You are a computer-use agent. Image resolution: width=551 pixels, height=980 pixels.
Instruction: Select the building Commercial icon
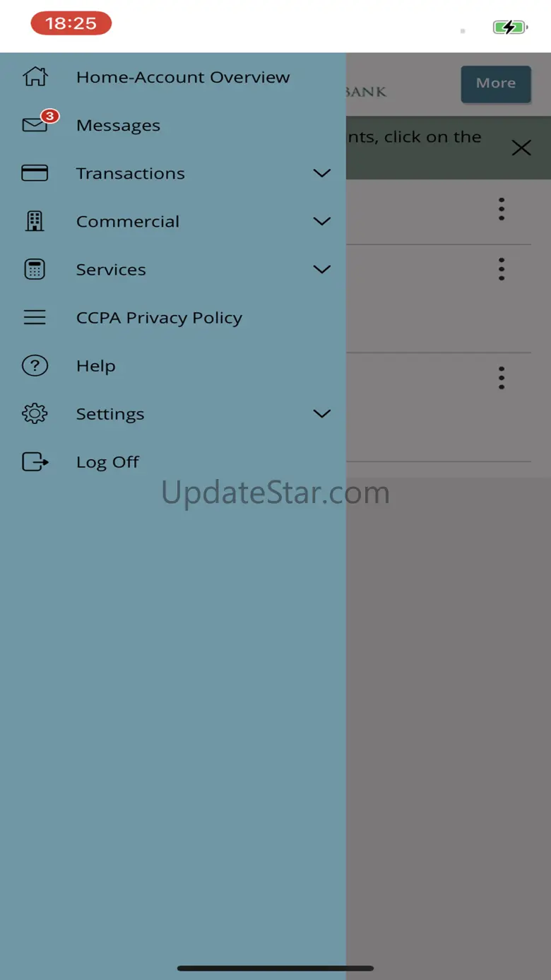pos(35,221)
